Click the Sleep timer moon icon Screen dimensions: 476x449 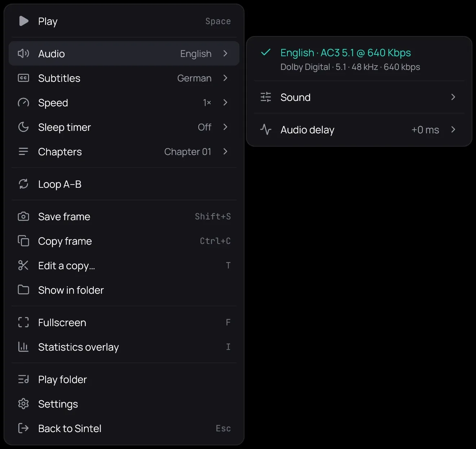tap(23, 127)
